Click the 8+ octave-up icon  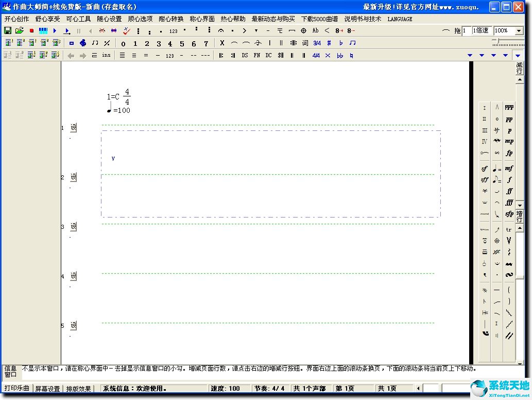pos(339,30)
